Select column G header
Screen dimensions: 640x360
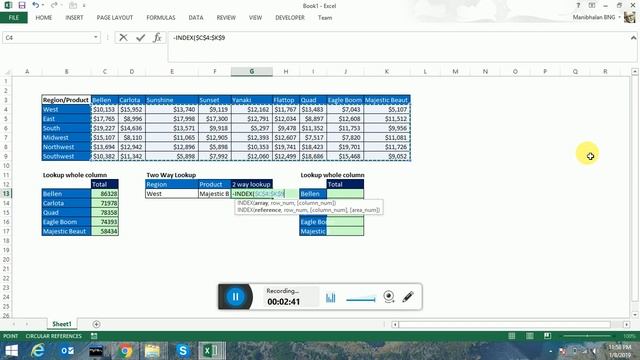[252, 71]
